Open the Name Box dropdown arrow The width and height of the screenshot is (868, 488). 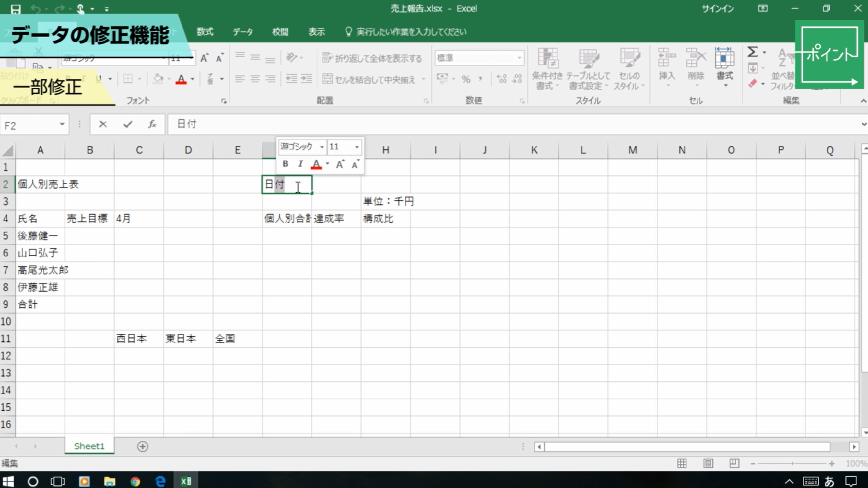[x=62, y=125]
